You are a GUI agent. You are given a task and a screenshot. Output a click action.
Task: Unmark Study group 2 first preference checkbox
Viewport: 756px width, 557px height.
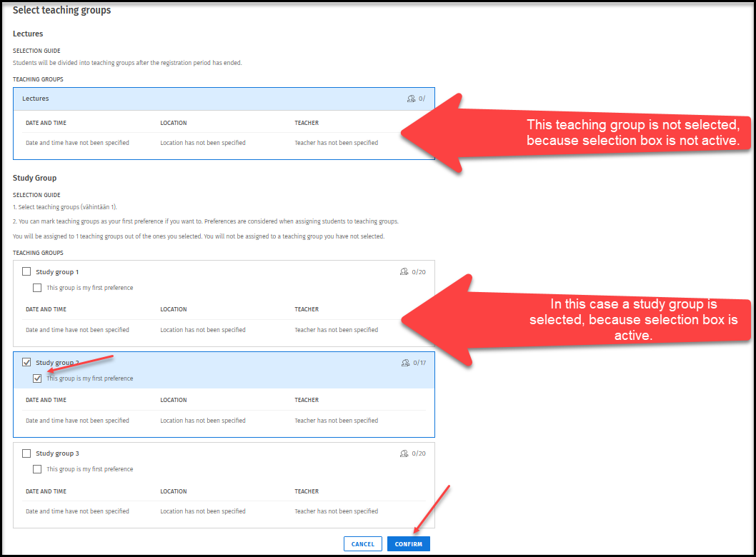[x=37, y=378]
